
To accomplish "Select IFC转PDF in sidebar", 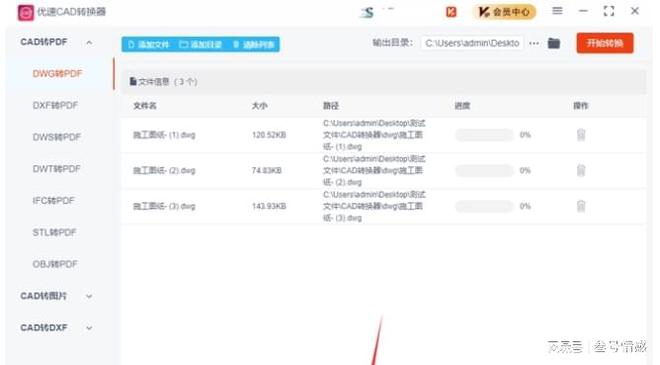I will coord(53,200).
